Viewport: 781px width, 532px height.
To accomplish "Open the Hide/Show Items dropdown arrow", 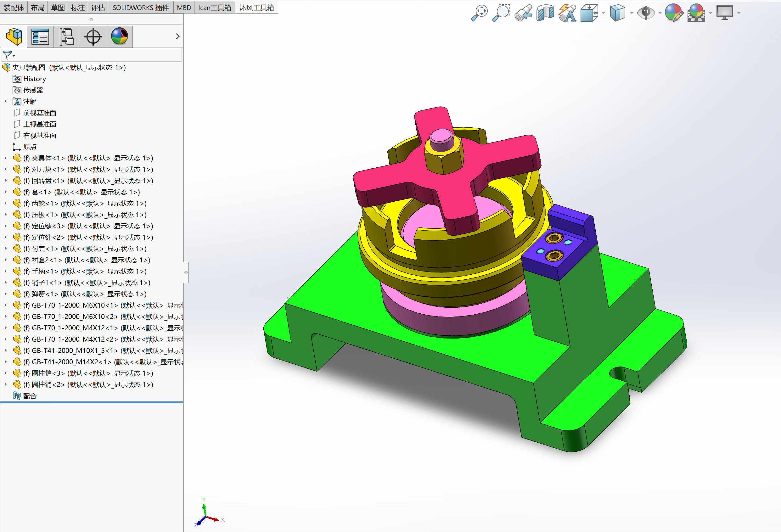I will pyautogui.click(x=660, y=14).
